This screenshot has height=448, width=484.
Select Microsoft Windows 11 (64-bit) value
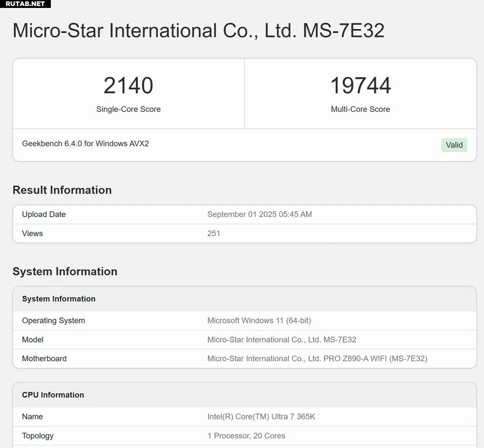coord(259,321)
